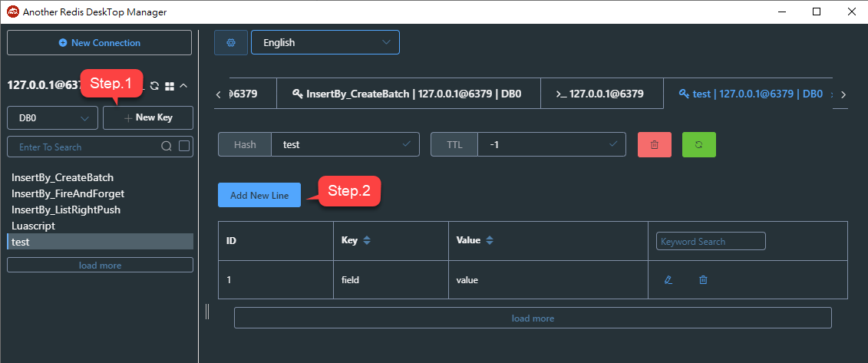Click the key name field test
Viewport: 868px width, 363px height.
345,144
